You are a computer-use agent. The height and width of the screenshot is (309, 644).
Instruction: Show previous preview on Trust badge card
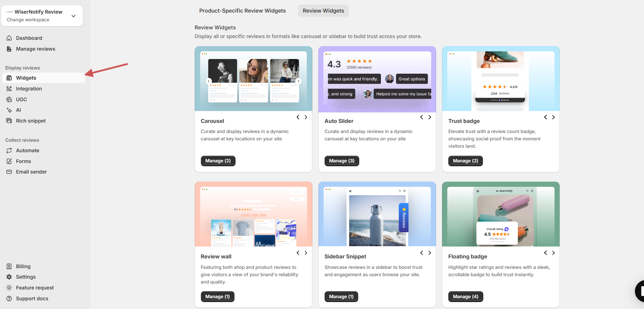click(545, 117)
